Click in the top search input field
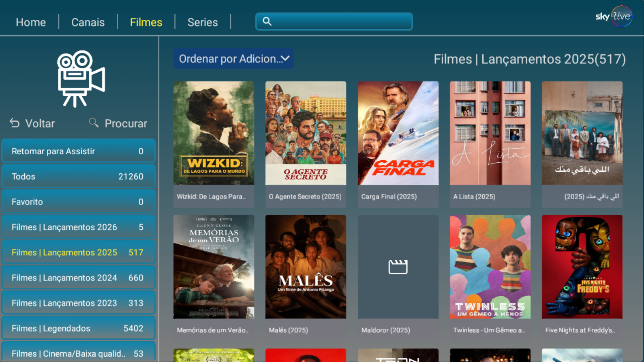The width and height of the screenshot is (644, 362). 334,22
